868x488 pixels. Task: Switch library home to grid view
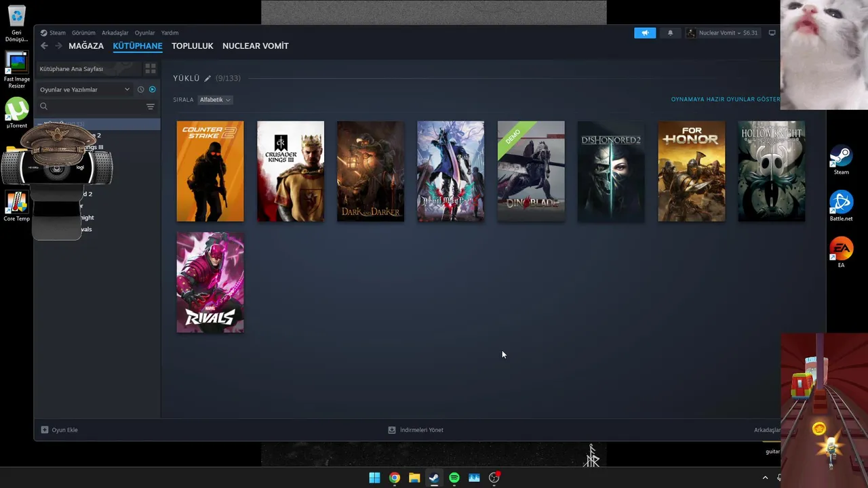point(151,69)
